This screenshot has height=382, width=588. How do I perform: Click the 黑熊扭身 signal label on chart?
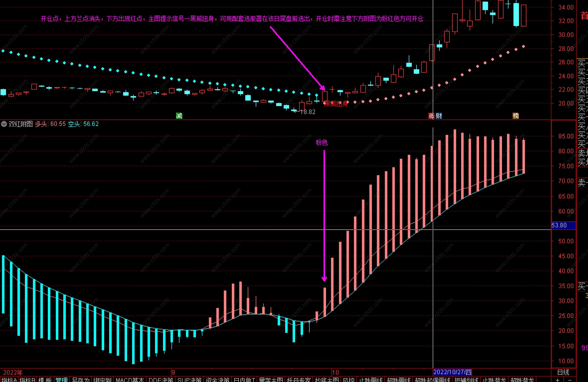[336, 104]
